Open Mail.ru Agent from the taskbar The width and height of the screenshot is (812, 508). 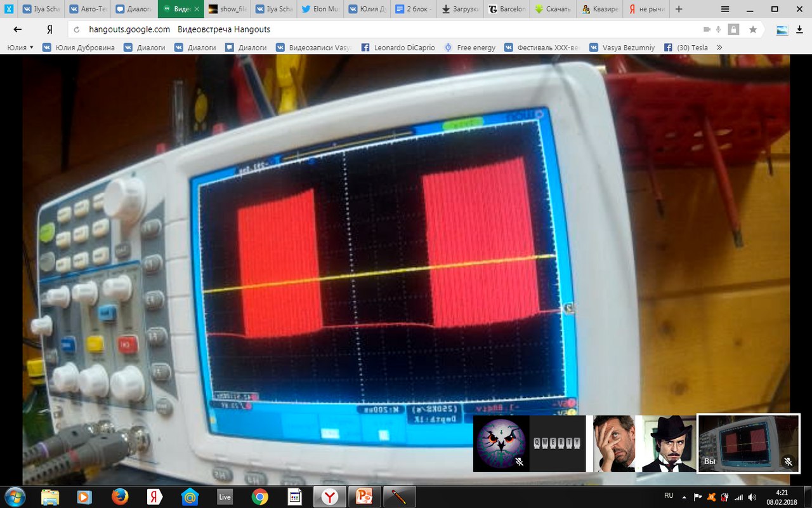(x=190, y=496)
